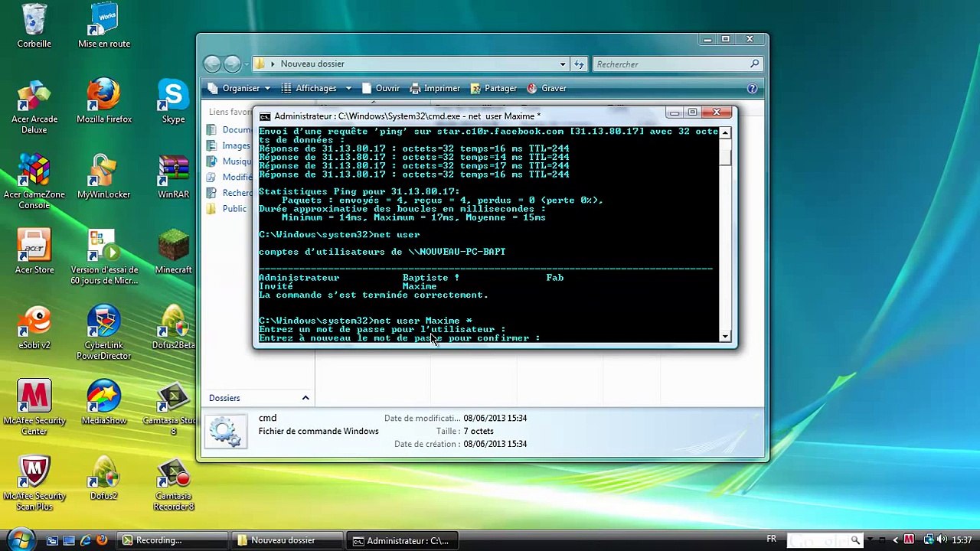Open the Acer Store icon
This screenshot has height=551, width=980.
click(x=34, y=252)
